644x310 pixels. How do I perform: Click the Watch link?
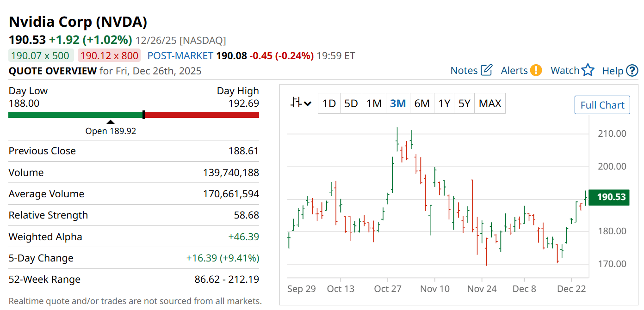click(565, 71)
